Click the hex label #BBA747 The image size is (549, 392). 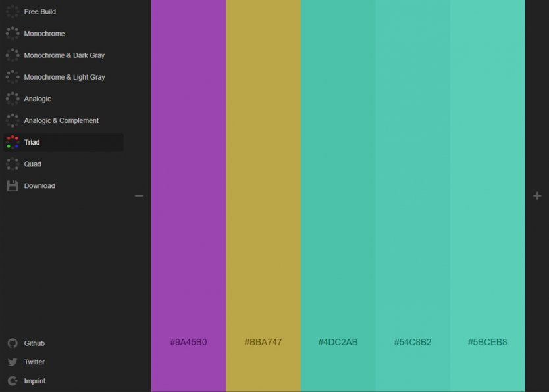pyautogui.click(x=263, y=342)
